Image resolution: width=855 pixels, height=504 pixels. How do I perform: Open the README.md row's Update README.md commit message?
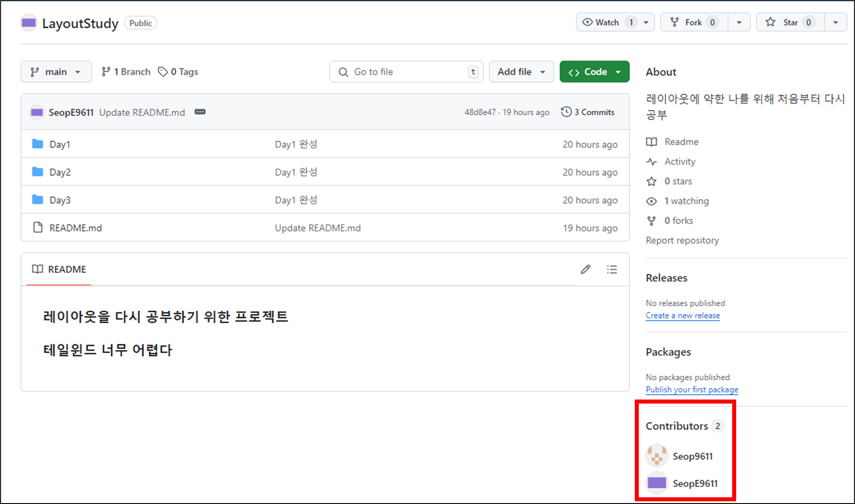[x=318, y=228]
